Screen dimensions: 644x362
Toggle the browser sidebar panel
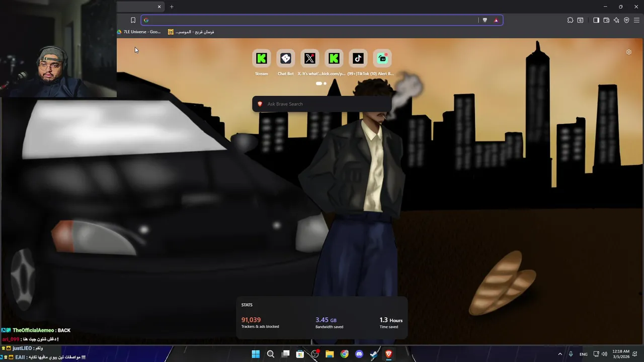[596, 20]
